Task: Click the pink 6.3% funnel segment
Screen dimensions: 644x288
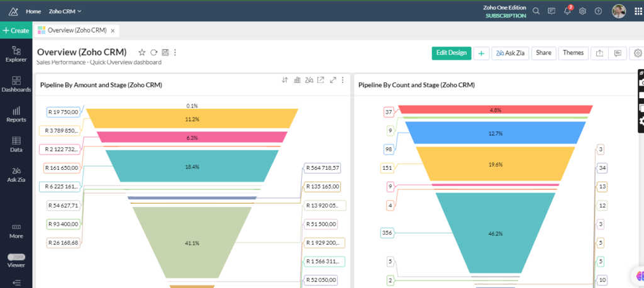Action: tap(192, 137)
